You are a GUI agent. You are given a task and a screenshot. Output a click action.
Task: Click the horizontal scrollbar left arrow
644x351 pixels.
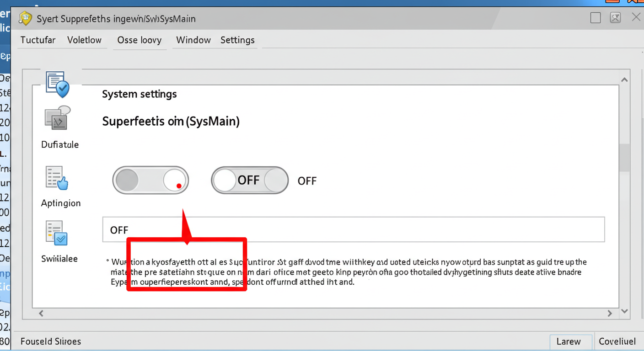click(x=41, y=314)
